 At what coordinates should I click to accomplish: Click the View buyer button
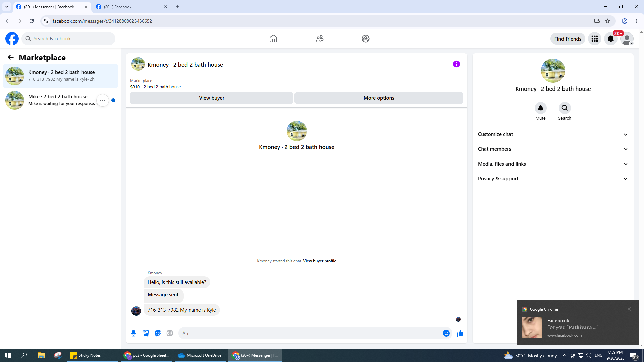(x=211, y=98)
